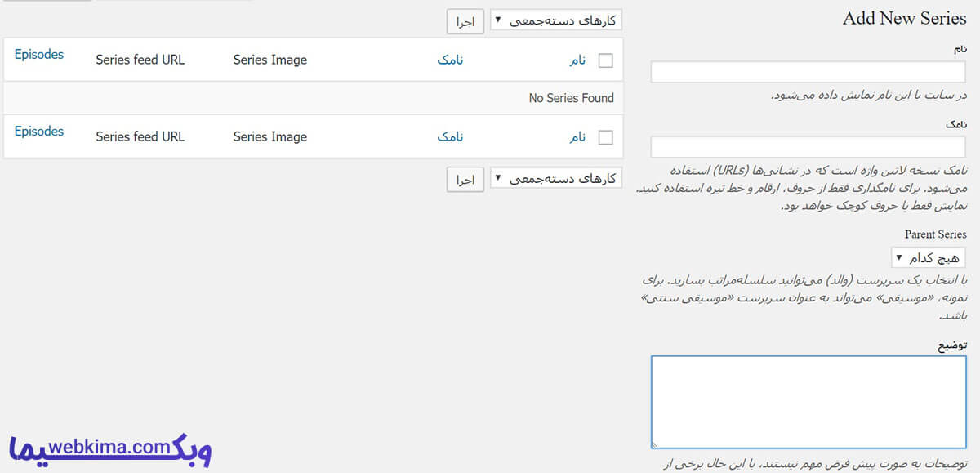Open the bottom bulk actions dropdown
Image resolution: width=980 pixels, height=473 pixels.
click(555, 179)
